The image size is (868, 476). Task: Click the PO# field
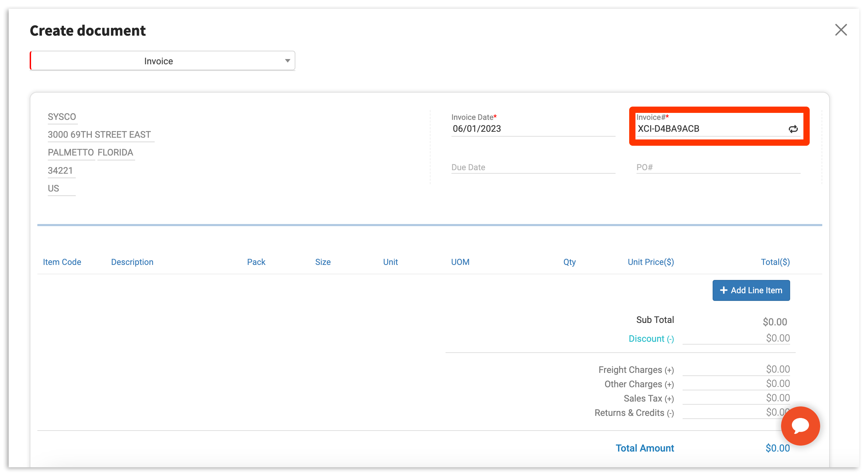pos(718,167)
